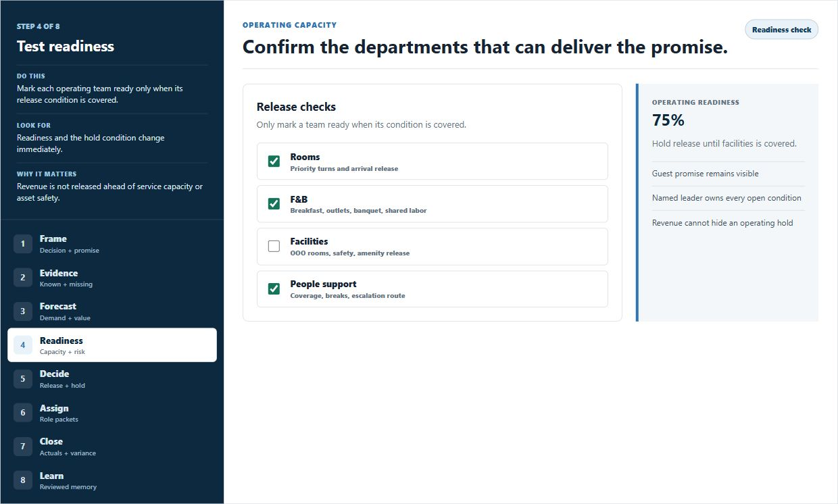Select the active Readiness step
838x504 pixels.
(112, 345)
